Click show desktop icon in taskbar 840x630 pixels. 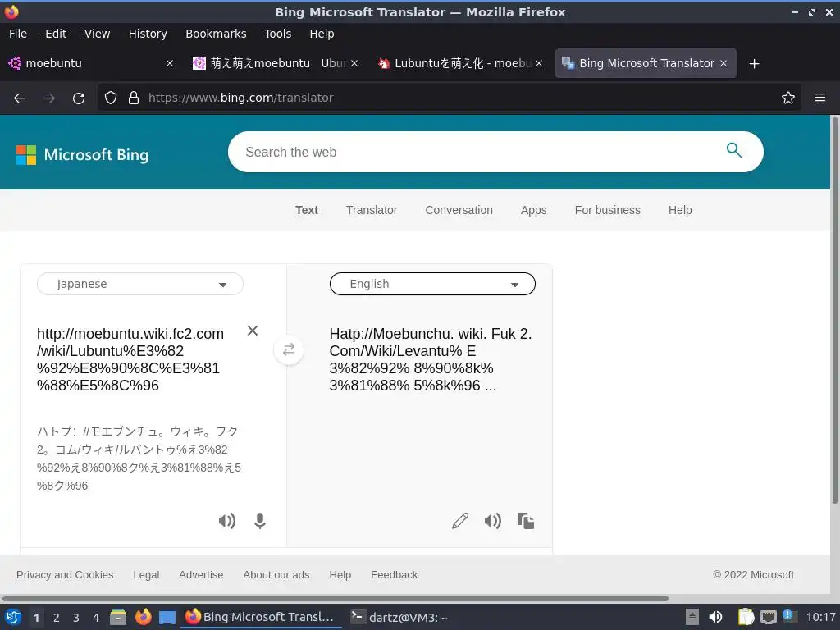pyautogui.click(x=167, y=618)
